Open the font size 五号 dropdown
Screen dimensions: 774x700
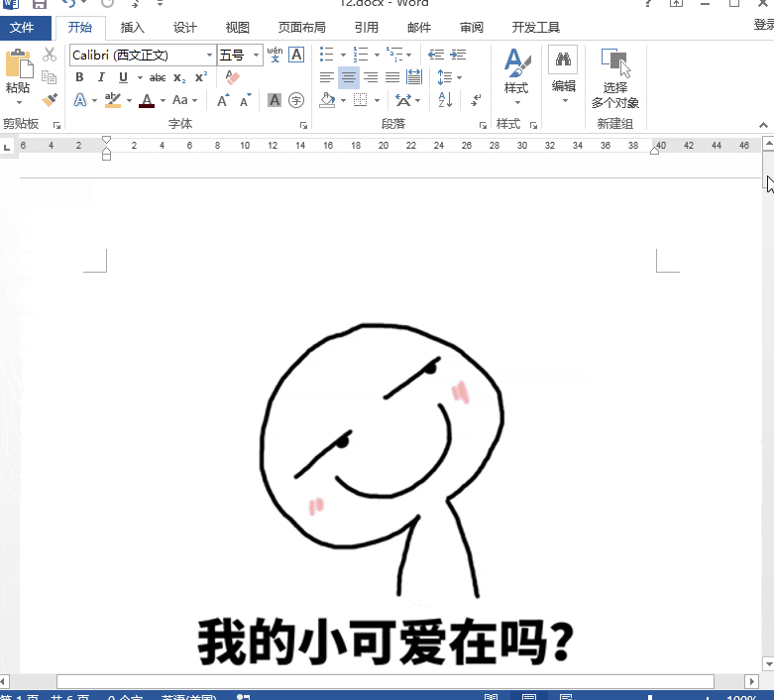click(x=257, y=55)
